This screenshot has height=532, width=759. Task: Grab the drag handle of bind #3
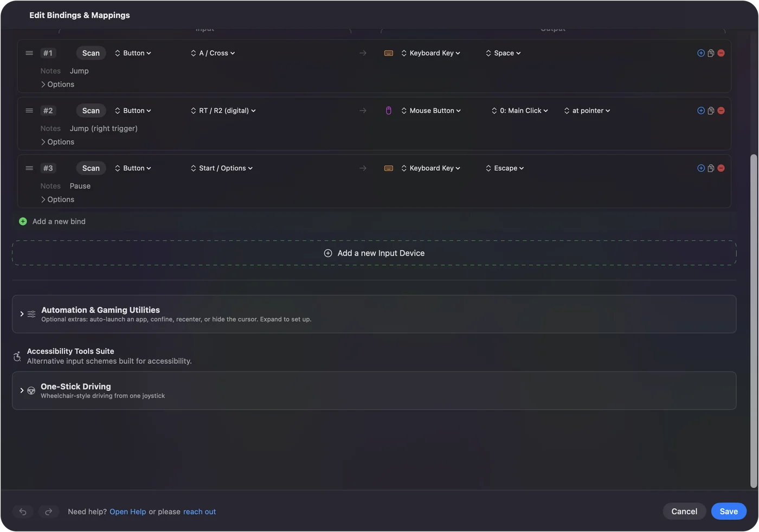(29, 168)
